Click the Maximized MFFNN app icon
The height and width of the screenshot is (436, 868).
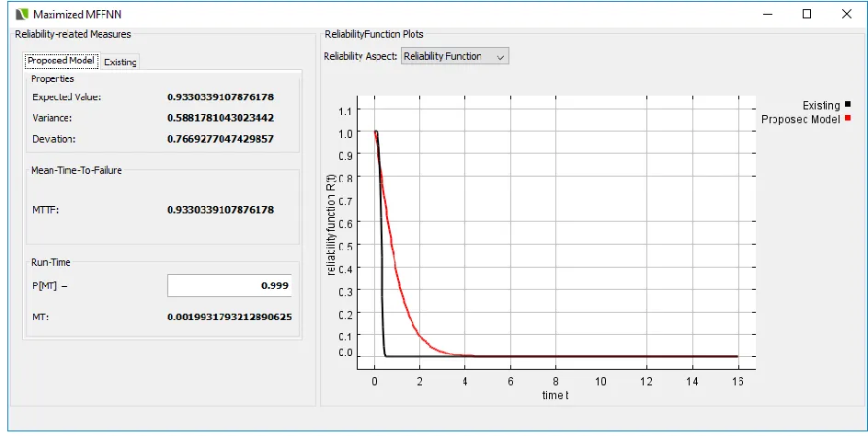21,14
